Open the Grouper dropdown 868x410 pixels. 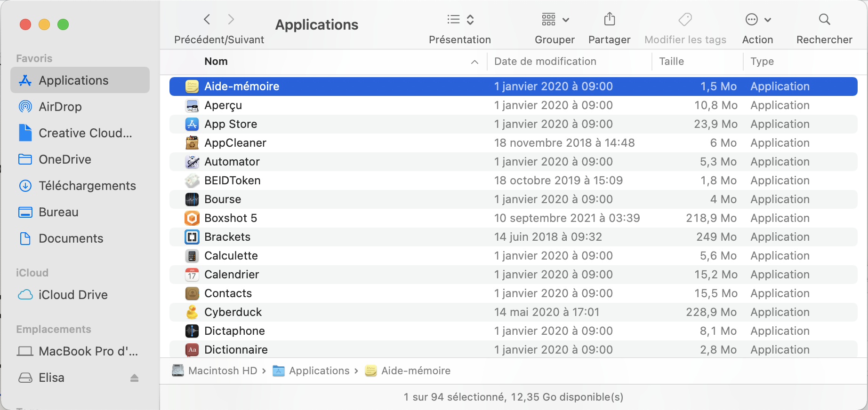pos(555,19)
